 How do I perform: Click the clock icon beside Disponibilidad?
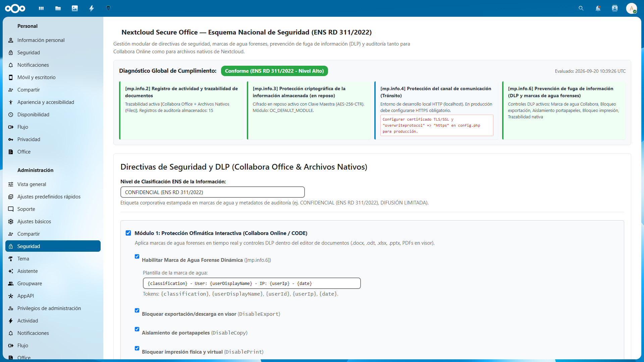click(11, 115)
